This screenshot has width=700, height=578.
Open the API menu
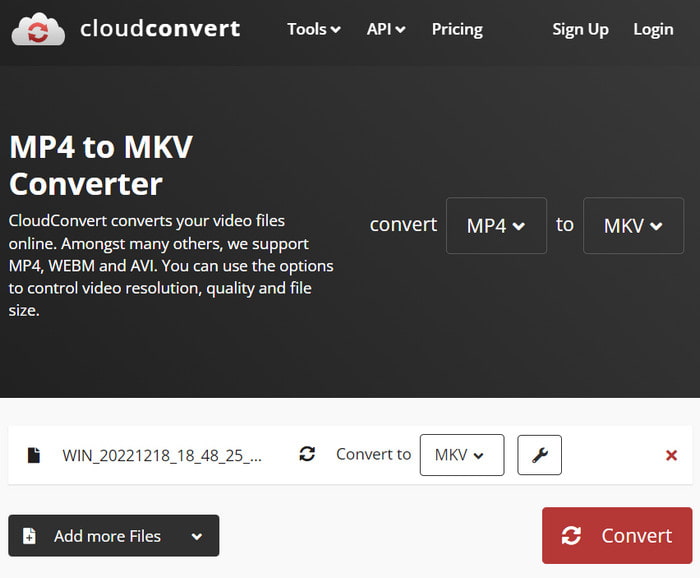click(x=386, y=29)
